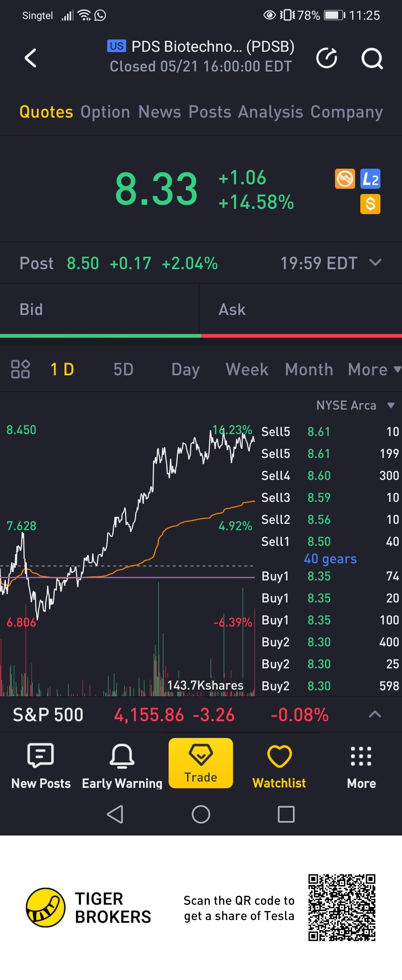Open New Posts chat icon
The image size is (402, 980).
(41, 755)
